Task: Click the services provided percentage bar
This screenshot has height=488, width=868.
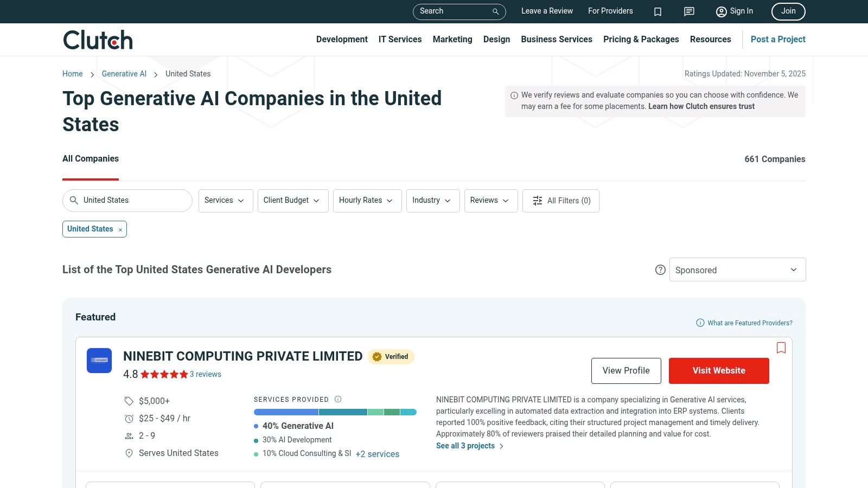Action: coord(335,412)
